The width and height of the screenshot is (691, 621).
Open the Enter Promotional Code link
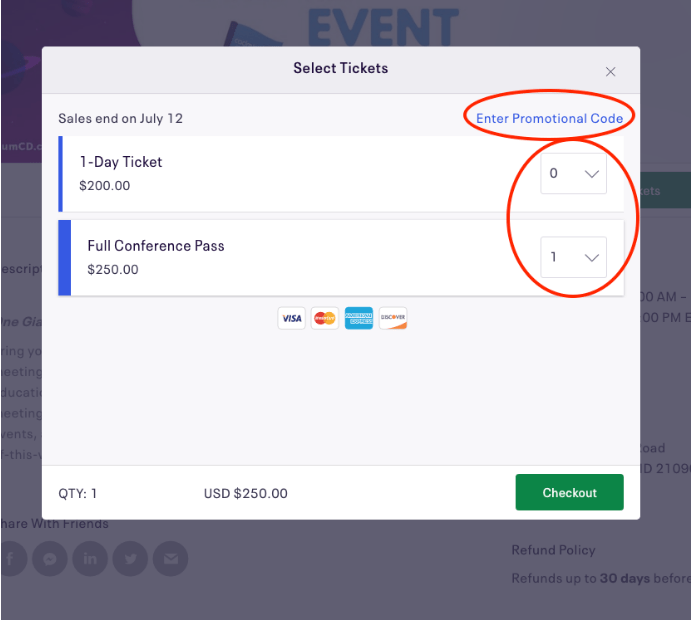point(549,119)
